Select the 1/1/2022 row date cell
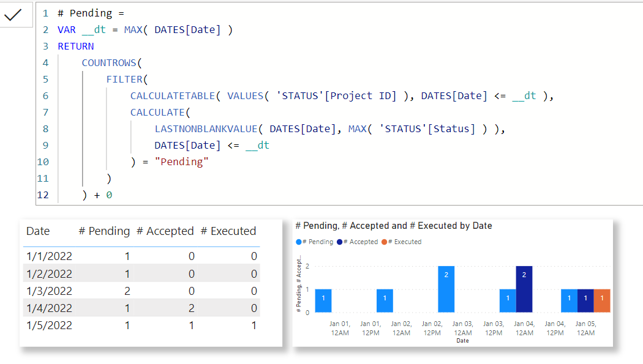Image resolution: width=643 pixels, height=364 pixels. [x=49, y=256]
